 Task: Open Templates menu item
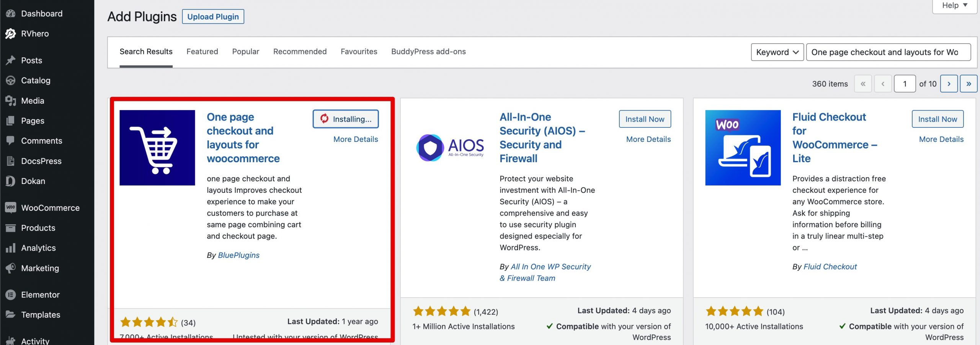(x=41, y=315)
